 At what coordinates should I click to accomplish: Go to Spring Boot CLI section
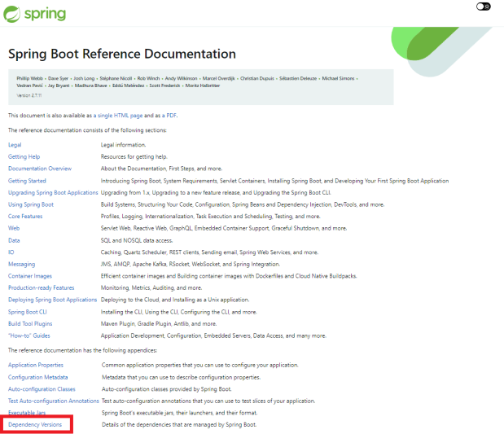click(x=28, y=312)
